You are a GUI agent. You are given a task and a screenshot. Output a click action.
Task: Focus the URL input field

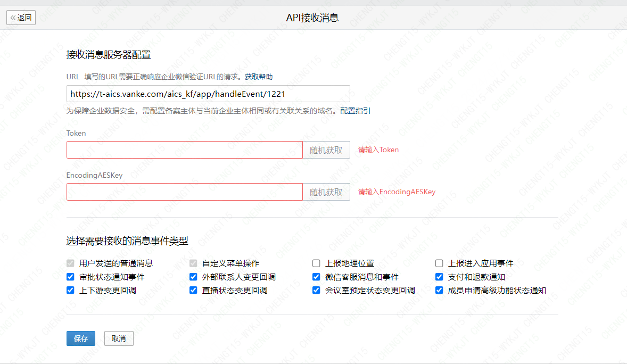(x=208, y=94)
